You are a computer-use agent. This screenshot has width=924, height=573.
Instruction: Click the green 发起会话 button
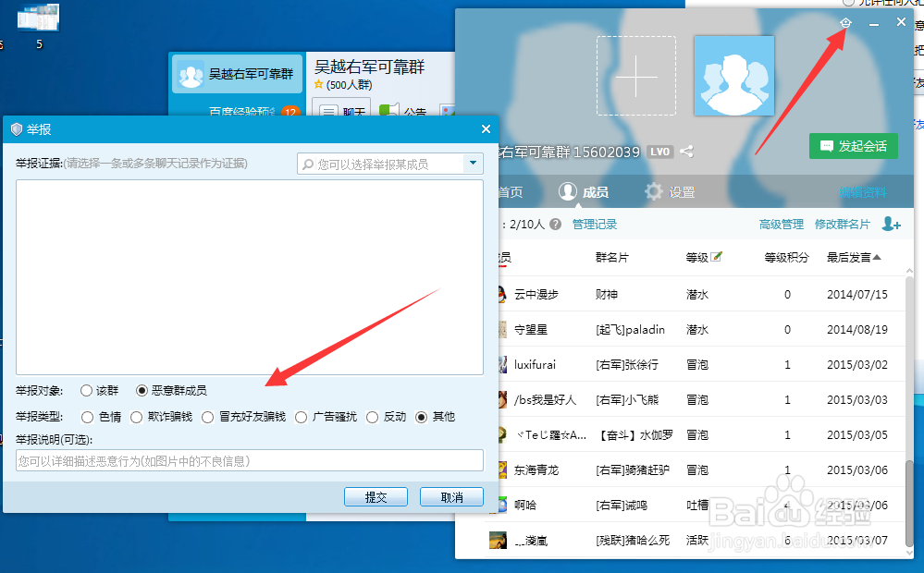tap(853, 146)
